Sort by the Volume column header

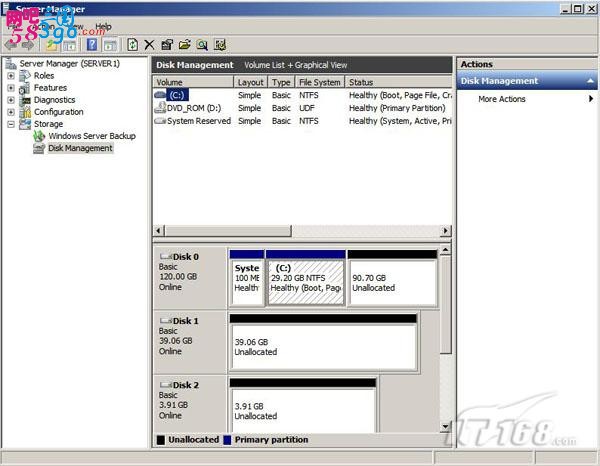(x=193, y=82)
